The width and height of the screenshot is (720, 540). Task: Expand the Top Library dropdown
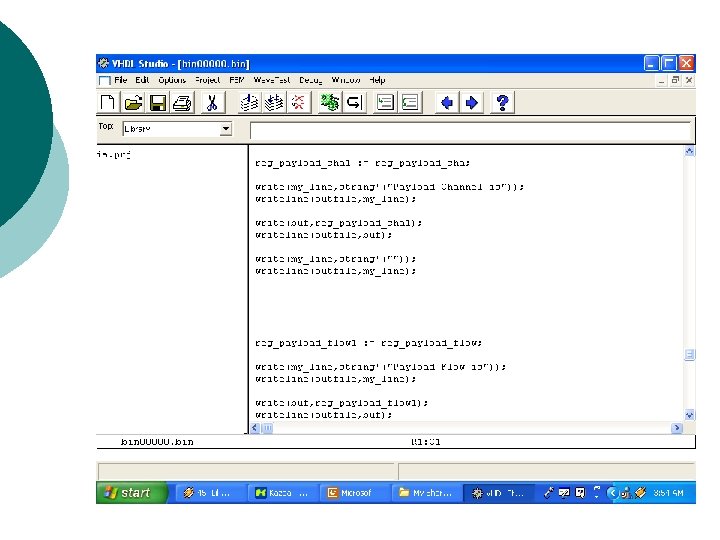click(x=225, y=129)
